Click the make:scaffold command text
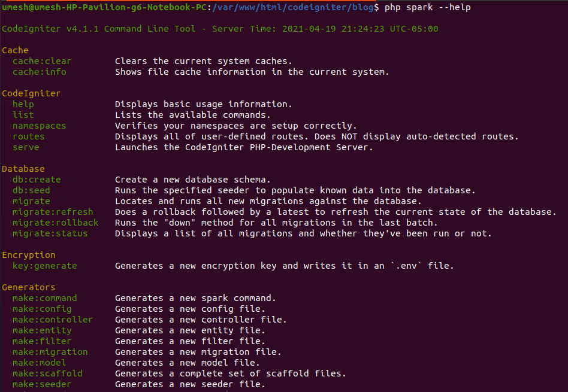 47,373
